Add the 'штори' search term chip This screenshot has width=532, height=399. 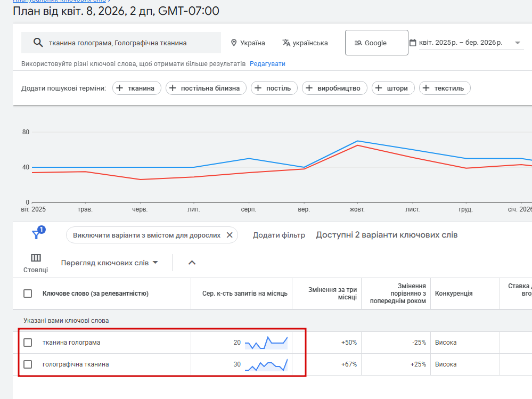pyautogui.click(x=393, y=88)
